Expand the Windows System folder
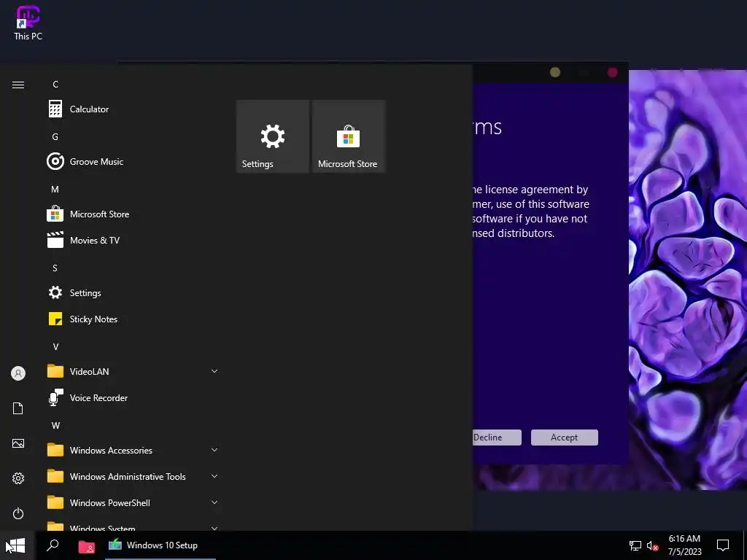Screen dimensions: 747x560 point(133,526)
